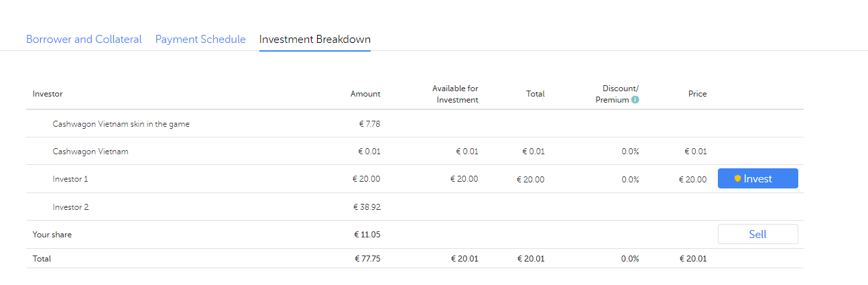Select the Investment Breakdown tab

pyautogui.click(x=315, y=39)
